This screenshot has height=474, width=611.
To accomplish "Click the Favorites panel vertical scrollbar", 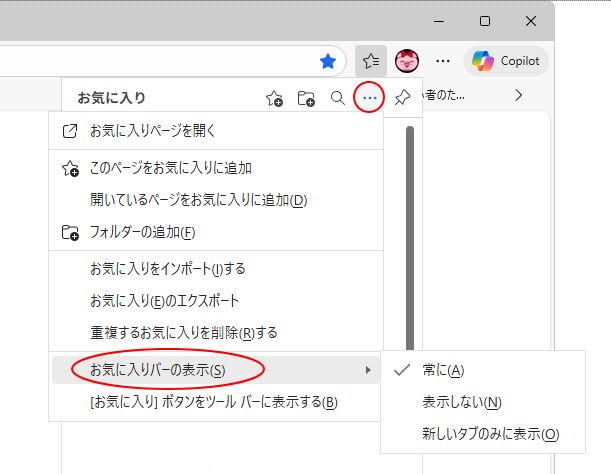I will [410, 238].
